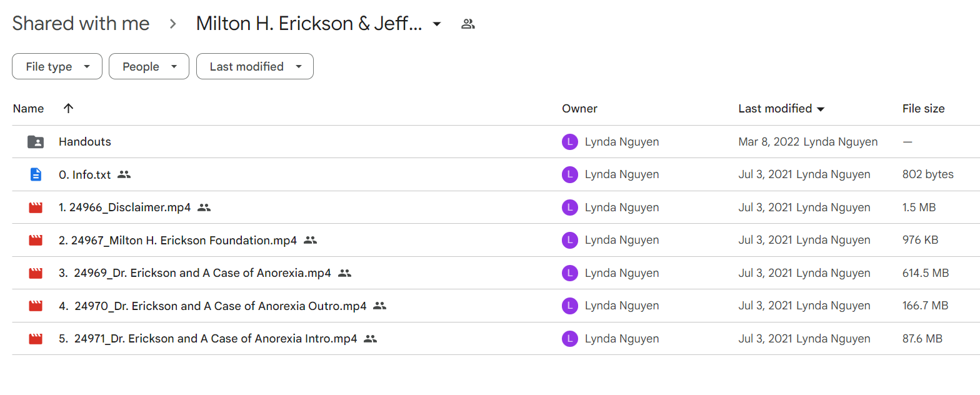Image resolution: width=980 pixels, height=395 pixels.
Task: Open the Handouts shared folder icon
Action: (x=36, y=142)
